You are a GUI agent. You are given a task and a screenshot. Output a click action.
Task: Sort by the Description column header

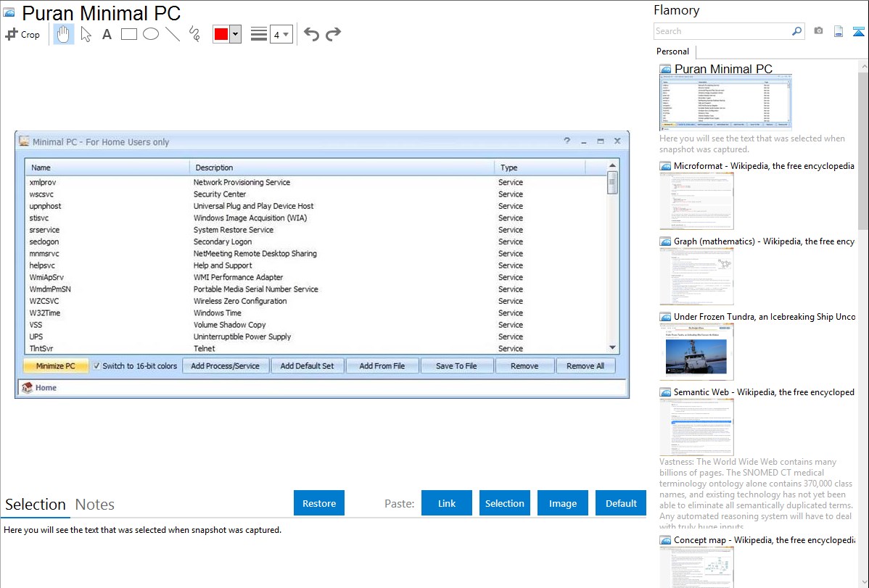[342, 167]
